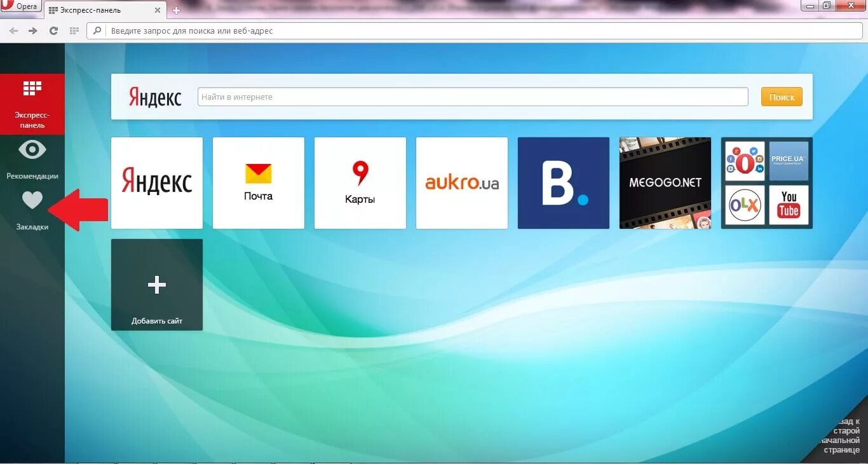This screenshot has height=464, width=868.
Task: Go forward with the forward arrow
Action: [x=34, y=31]
